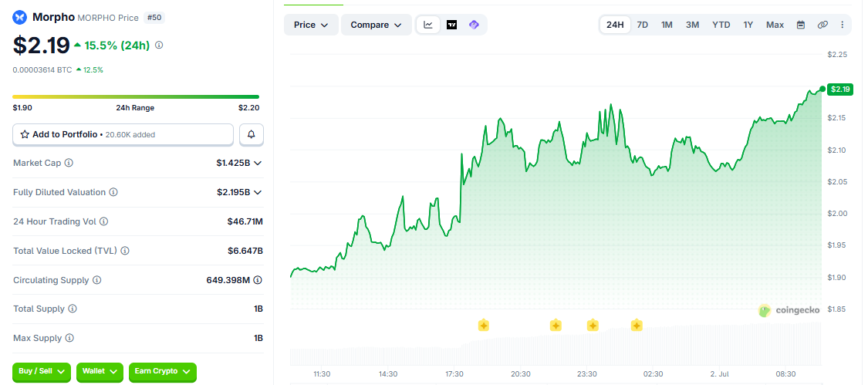This screenshot has height=385, width=868.
Task: Open the Compare dropdown
Action: 377,25
